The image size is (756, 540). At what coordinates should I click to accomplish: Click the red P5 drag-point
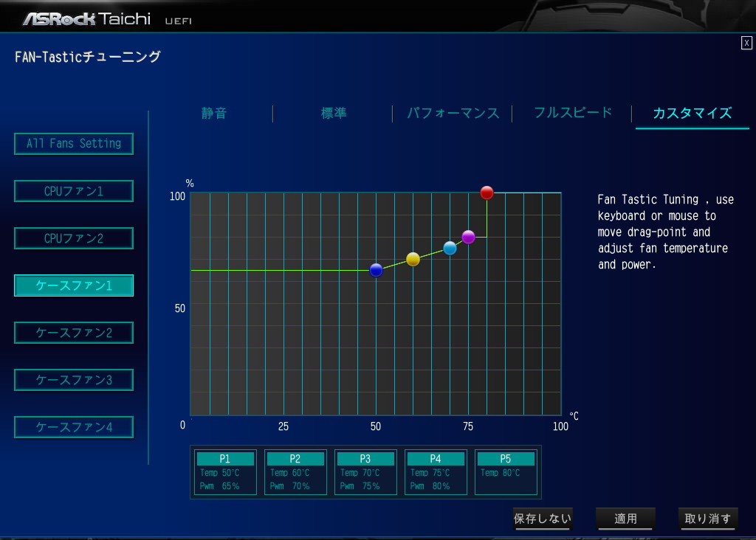click(487, 193)
